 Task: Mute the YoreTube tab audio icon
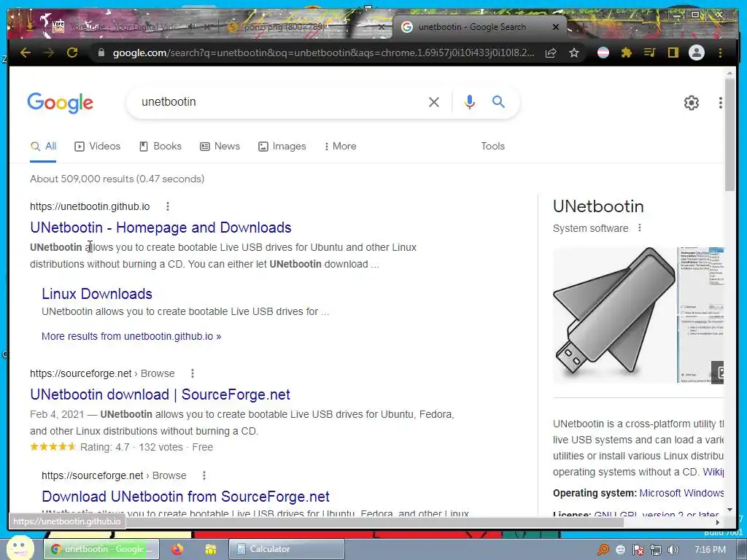coord(192,27)
